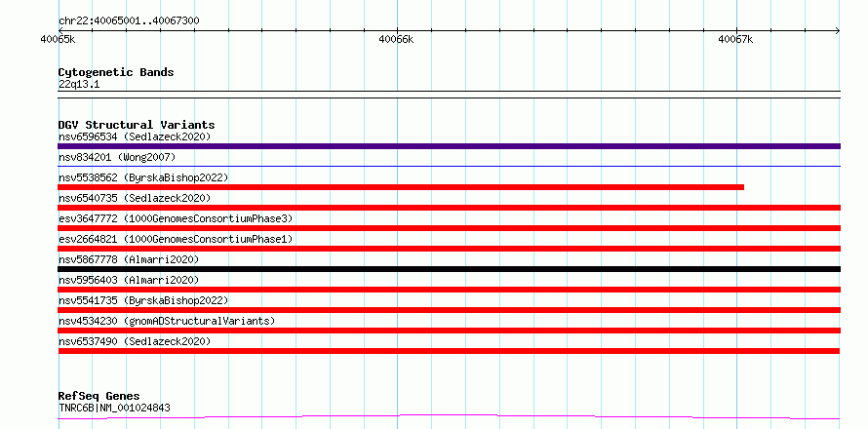Click the RefSeq Genes track title

click(x=99, y=397)
